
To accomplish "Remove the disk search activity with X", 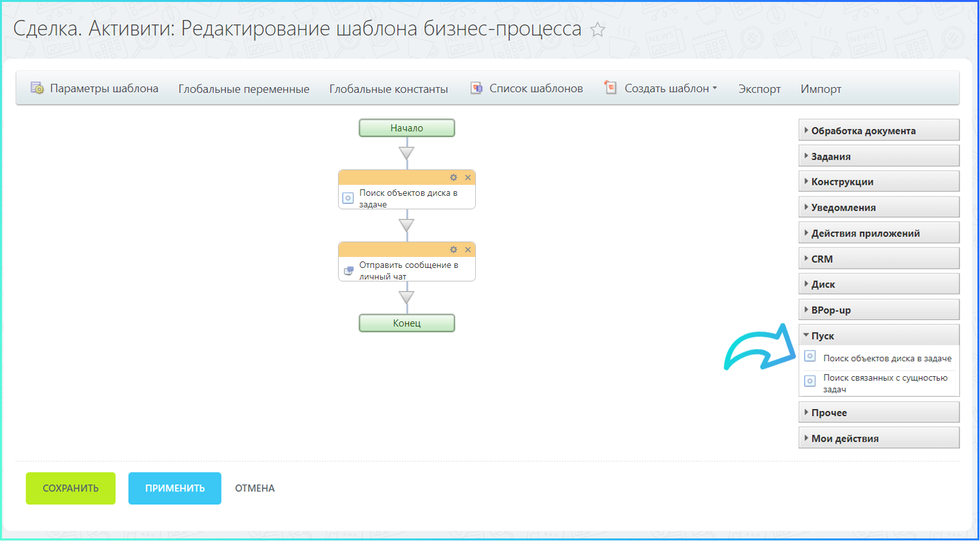I will (x=468, y=178).
